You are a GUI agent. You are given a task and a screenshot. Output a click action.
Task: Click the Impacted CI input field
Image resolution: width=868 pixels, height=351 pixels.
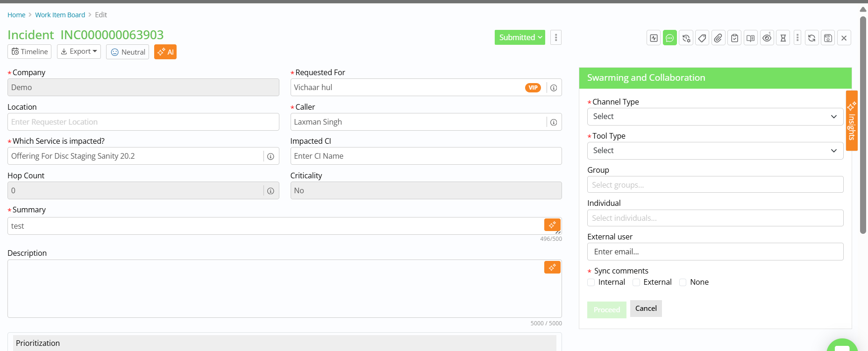(426, 156)
